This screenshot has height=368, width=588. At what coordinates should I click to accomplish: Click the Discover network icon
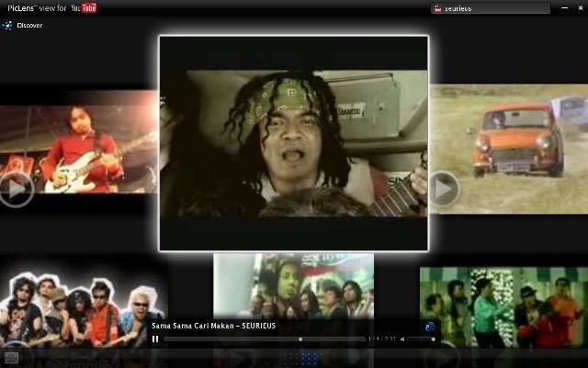(7, 26)
